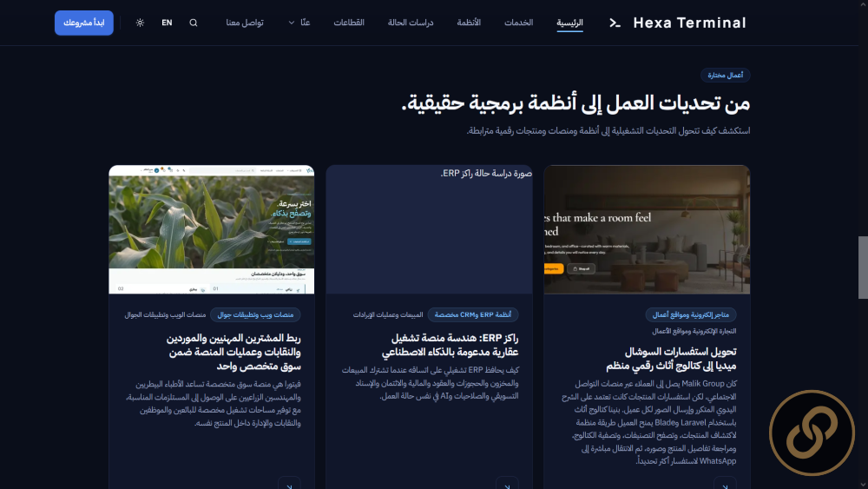
Task: Open title راكز ERP: هندسة منصة تشغيل
Action: tap(450, 345)
